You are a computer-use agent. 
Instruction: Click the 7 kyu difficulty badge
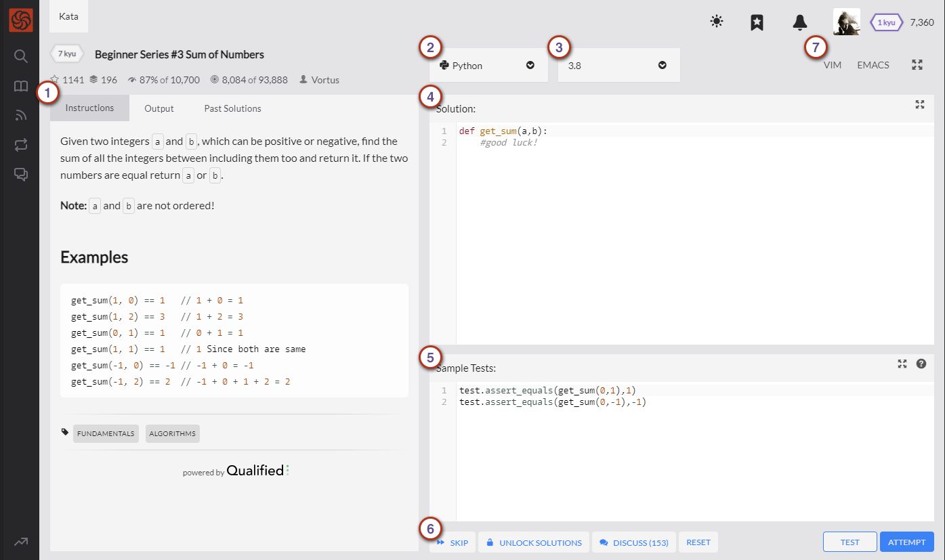point(66,53)
